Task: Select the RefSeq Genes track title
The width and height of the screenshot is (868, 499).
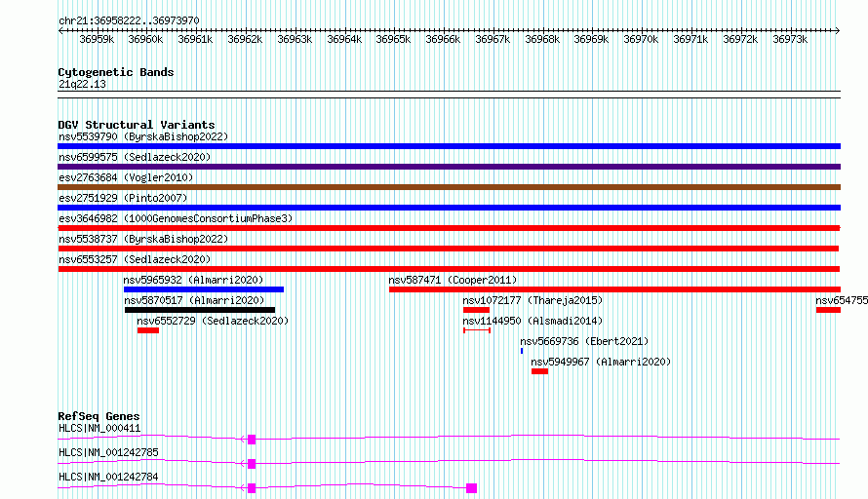Action: (x=99, y=416)
